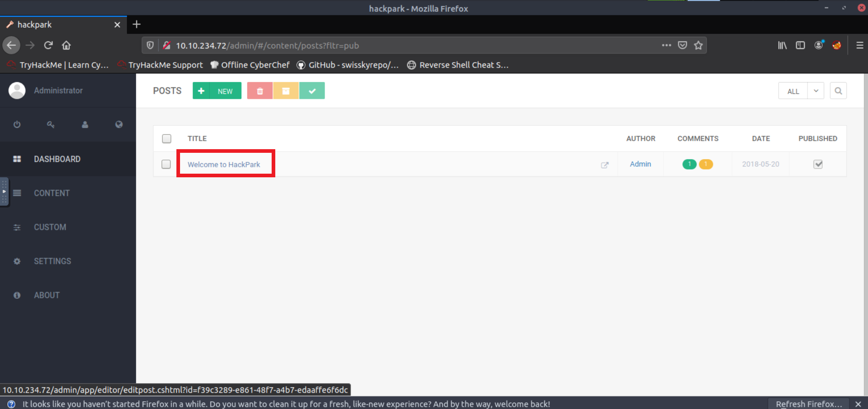Screen dimensions: 868x409
Task: Click the PUBLISHED column header
Action: point(818,139)
